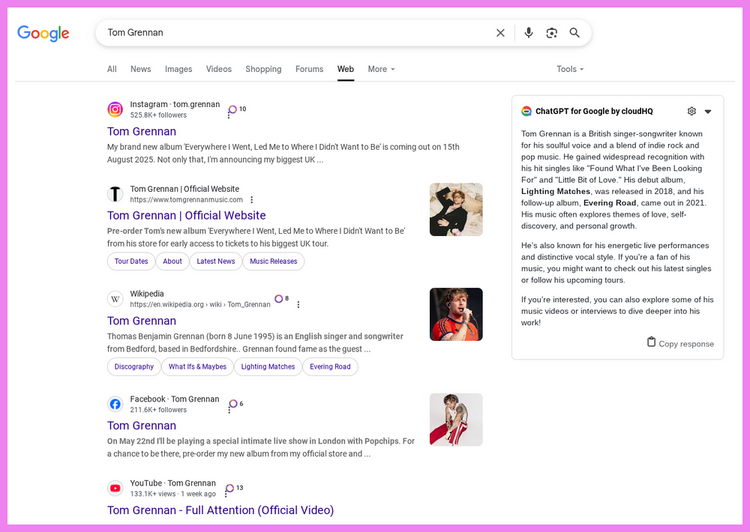Viewport: 750px width, 532px height.
Task: Open Tom Grennan - Full Attention video link
Action: tap(221, 510)
